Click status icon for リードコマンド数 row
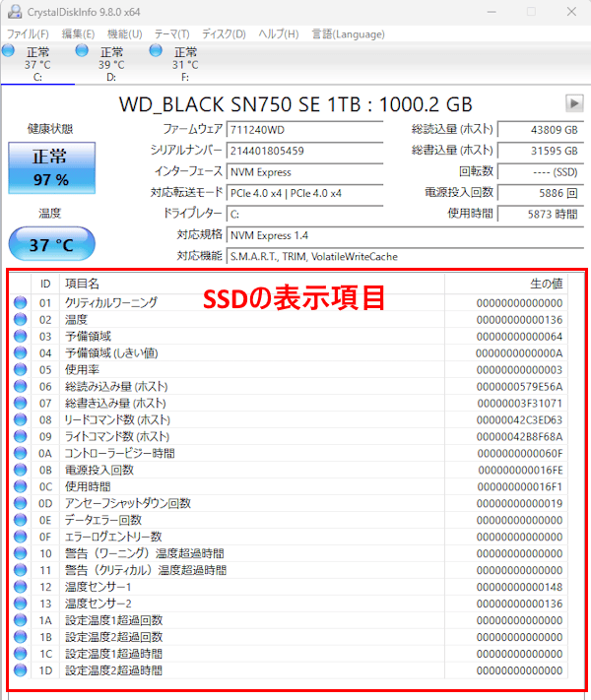Screen dimensions: 591x700 [20, 419]
